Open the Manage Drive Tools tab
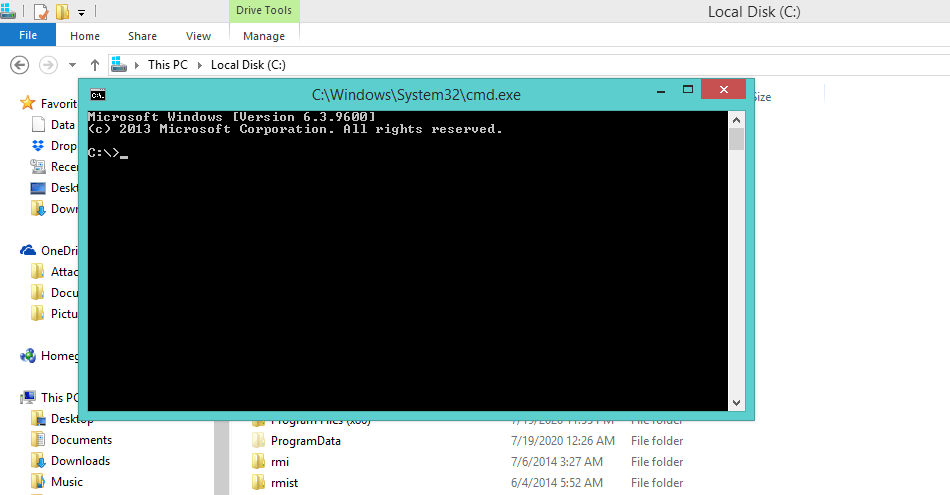The height and width of the screenshot is (495, 950). (x=263, y=36)
